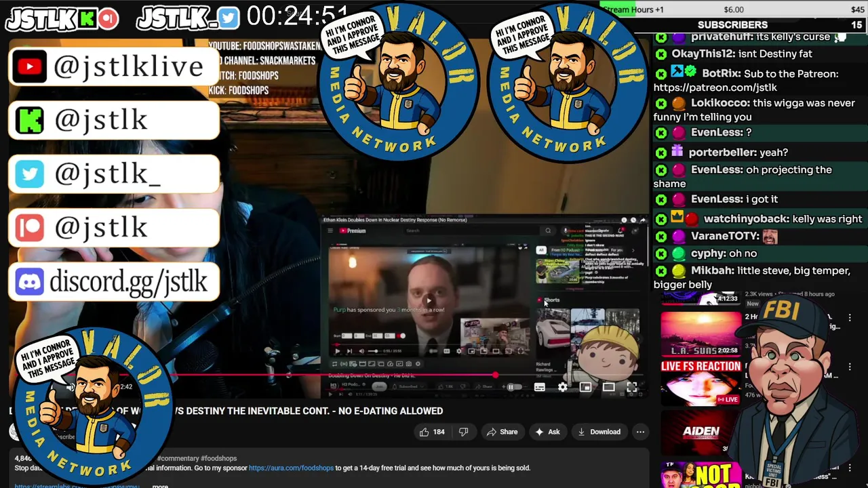The height and width of the screenshot is (488, 868).
Task: Mute the inner video volume icon
Action: tap(361, 351)
